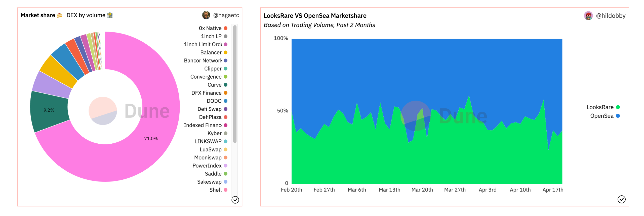The height and width of the screenshot is (216, 644).
Task: Toggle the LooksRare series in legend
Action: (x=603, y=107)
